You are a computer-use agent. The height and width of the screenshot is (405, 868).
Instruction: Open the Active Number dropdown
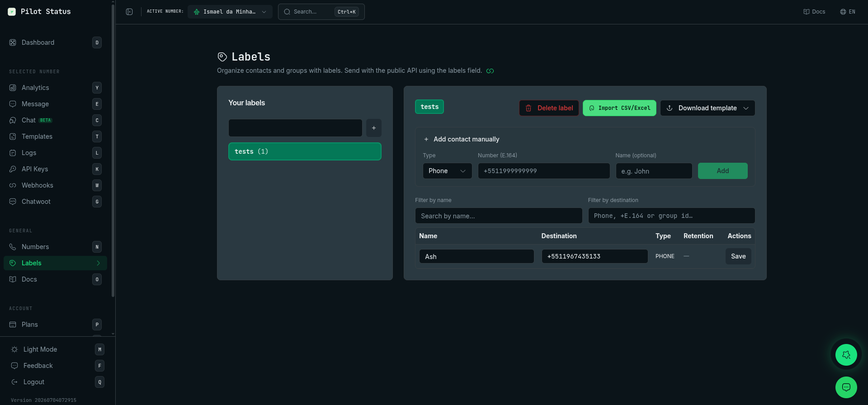click(230, 12)
